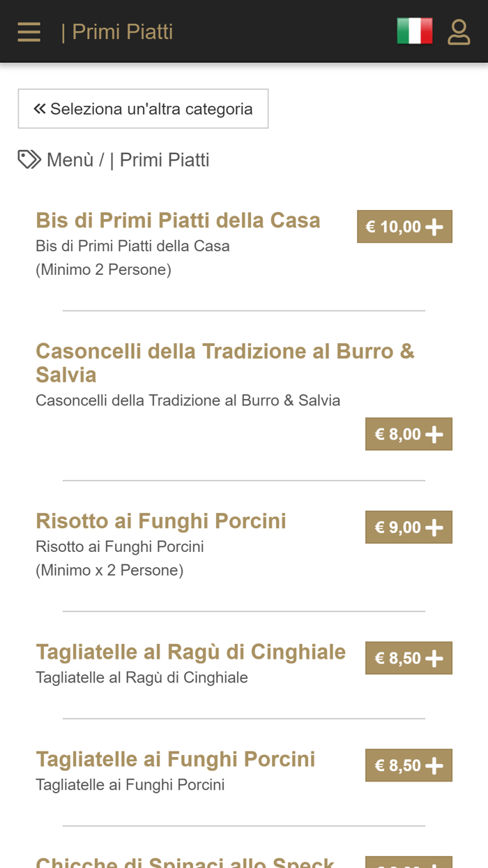Image resolution: width=488 pixels, height=868 pixels.
Task: Open the user account icon
Action: coord(459,32)
